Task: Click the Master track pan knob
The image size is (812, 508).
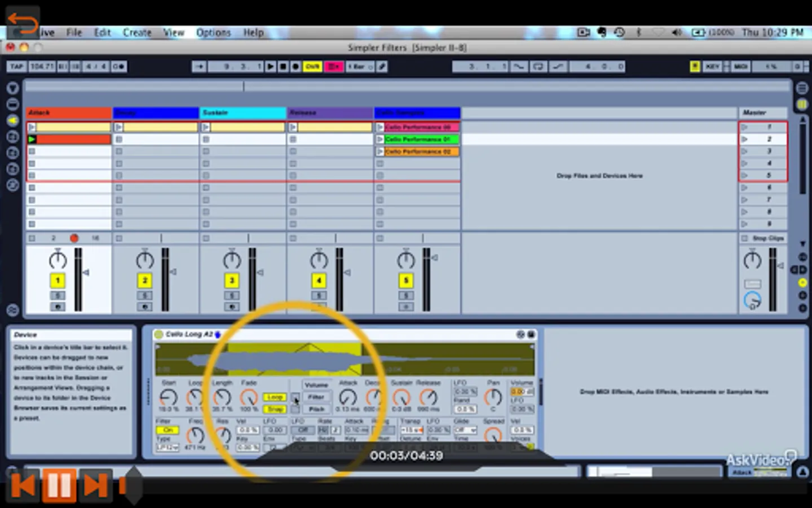Action: point(752,260)
